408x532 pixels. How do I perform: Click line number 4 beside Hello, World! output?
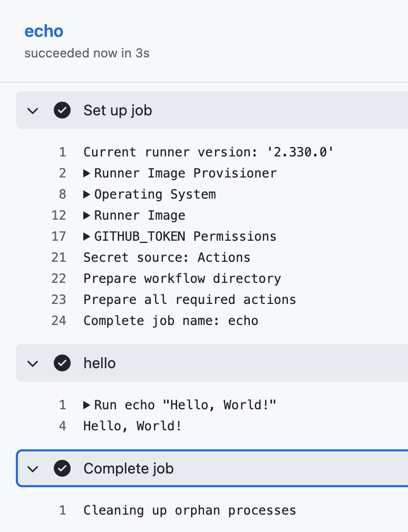pyautogui.click(x=63, y=426)
